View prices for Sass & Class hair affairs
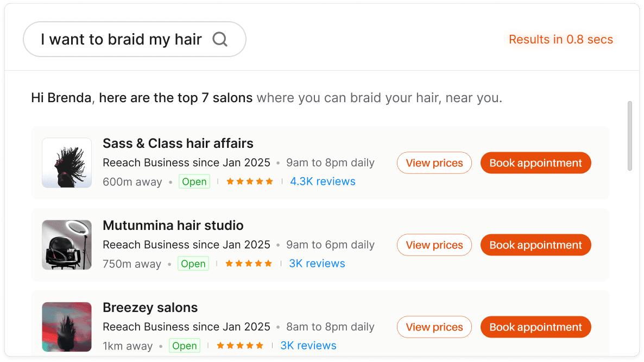The width and height of the screenshot is (644, 362). pos(434,163)
